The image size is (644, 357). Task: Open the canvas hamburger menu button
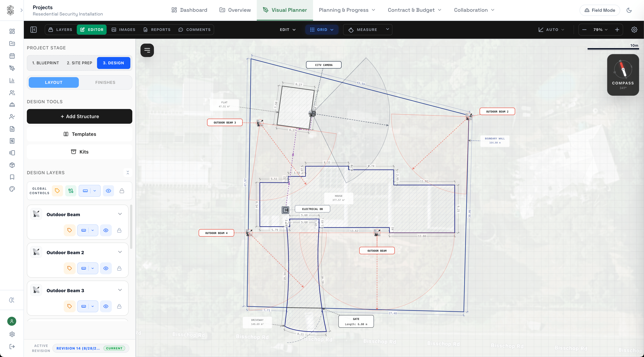pyautogui.click(x=147, y=50)
